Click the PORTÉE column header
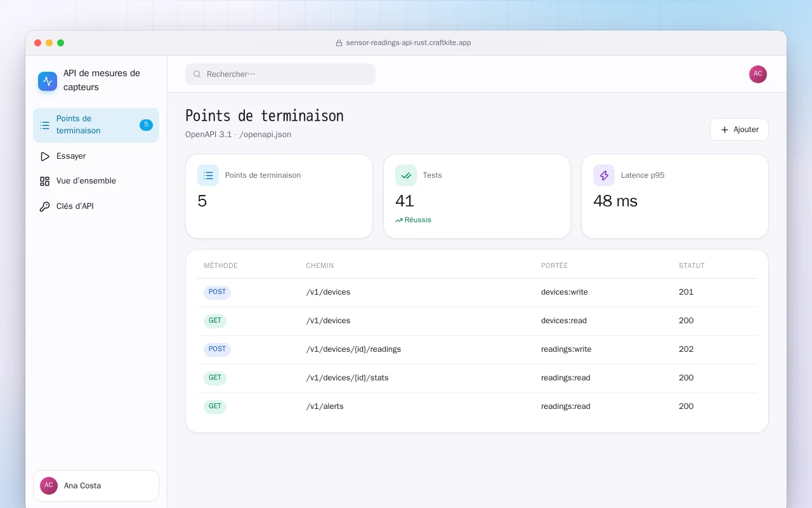812x508 pixels. [554, 266]
